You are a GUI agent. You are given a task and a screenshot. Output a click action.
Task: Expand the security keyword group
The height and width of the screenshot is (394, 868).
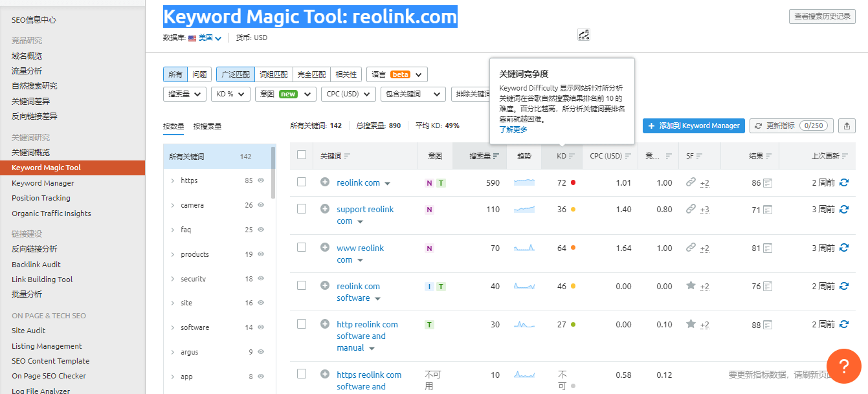pos(173,279)
